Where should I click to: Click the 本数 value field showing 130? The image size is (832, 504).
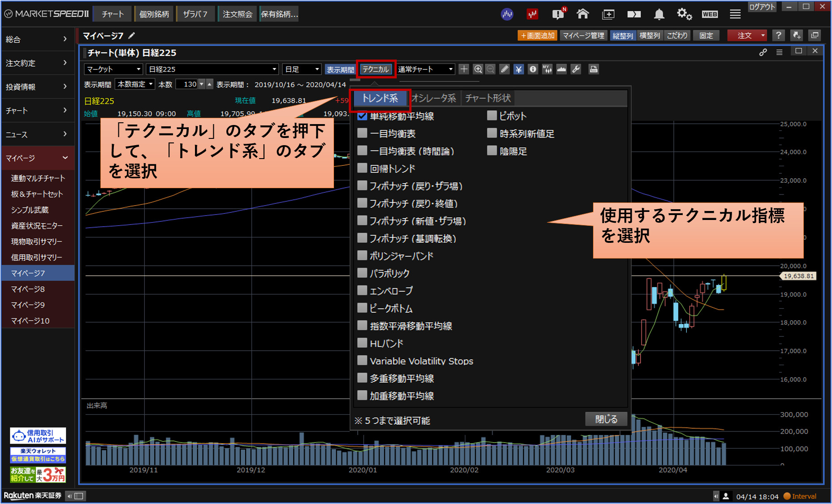(186, 84)
